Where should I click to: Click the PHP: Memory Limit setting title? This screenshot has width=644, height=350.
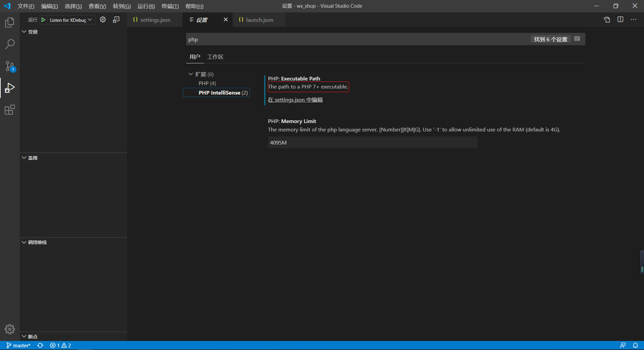tap(292, 121)
